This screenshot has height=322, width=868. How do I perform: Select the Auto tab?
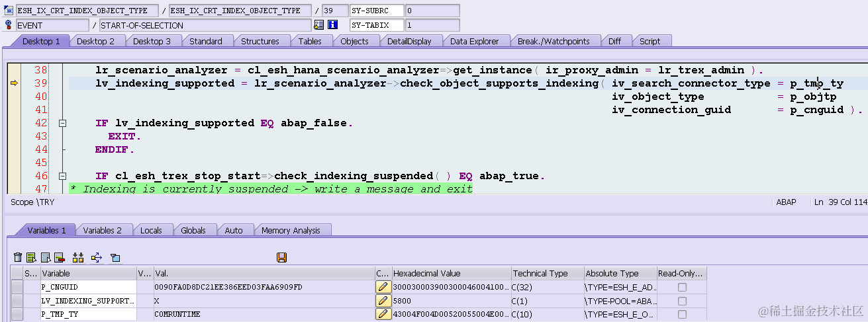(x=234, y=230)
